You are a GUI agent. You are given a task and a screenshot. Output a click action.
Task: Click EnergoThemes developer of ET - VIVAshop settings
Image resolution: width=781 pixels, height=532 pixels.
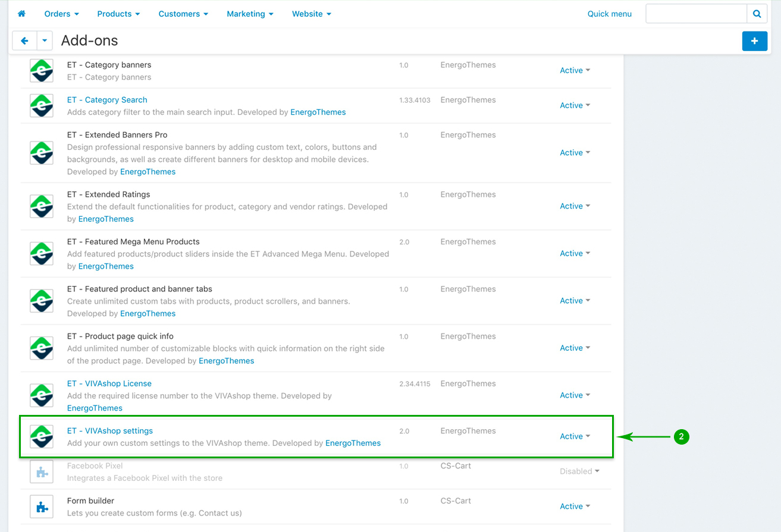(x=468, y=431)
